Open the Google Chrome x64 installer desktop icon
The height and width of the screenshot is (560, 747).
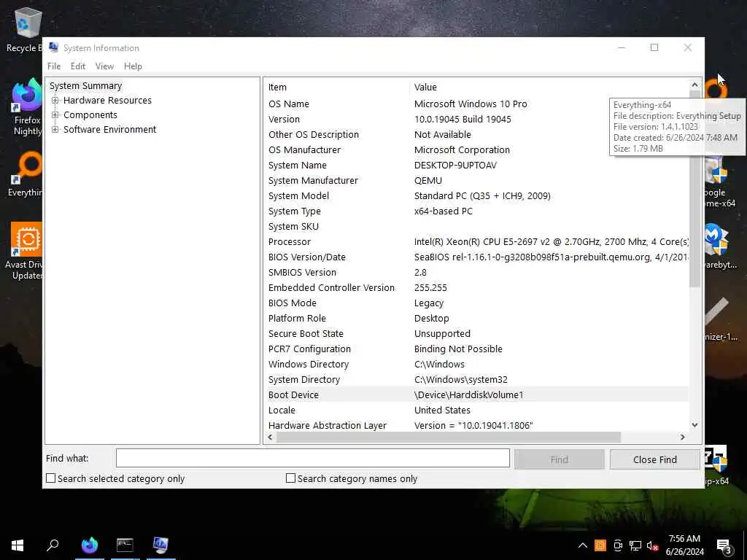pyautogui.click(x=719, y=182)
